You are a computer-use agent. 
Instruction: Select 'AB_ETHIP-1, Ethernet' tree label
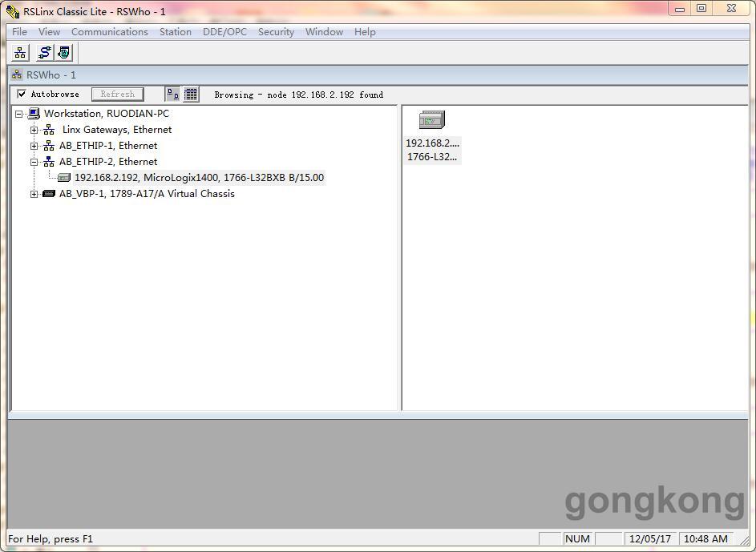pyautogui.click(x=108, y=146)
